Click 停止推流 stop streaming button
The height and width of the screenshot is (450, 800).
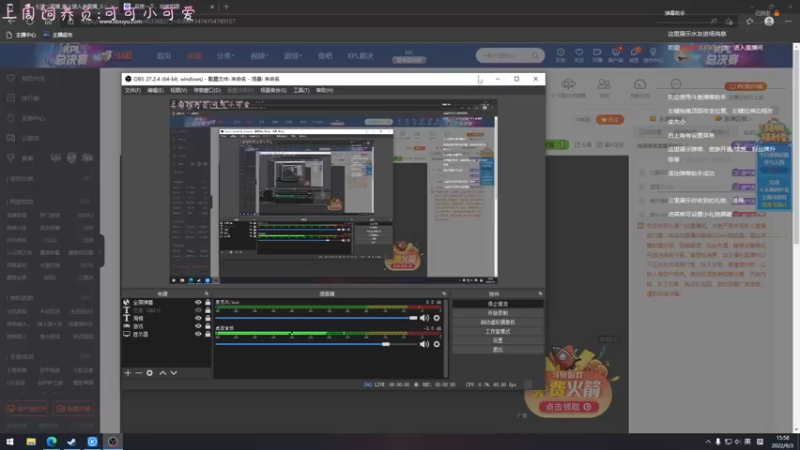[x=497, y=304]
